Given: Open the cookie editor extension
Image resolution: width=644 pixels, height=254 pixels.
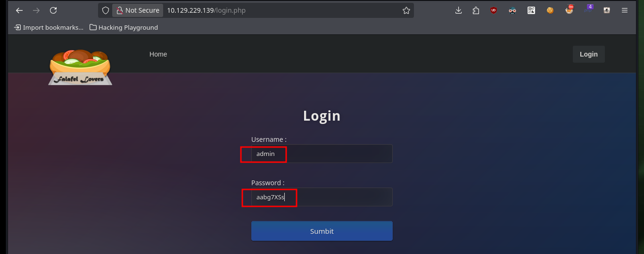Looking at the screenshot, I should 550,10.
